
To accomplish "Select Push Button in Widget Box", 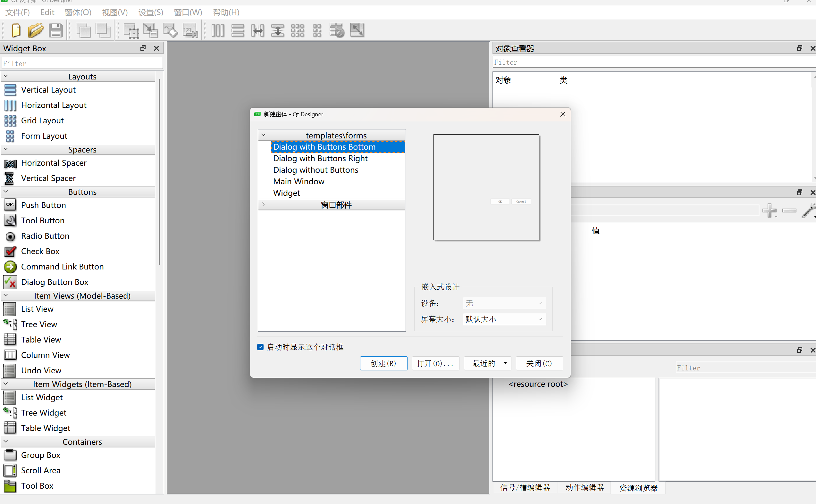I will 43,205.
